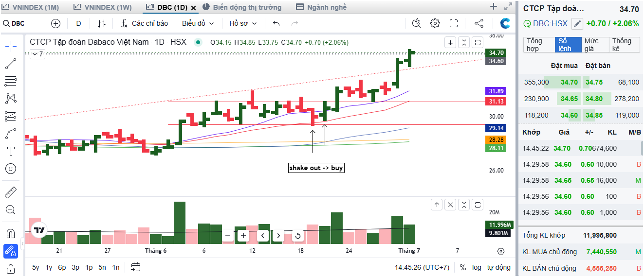Pick the ruler measure tool
The width and height of the screenshot is (644, 277).
[11, 192]
